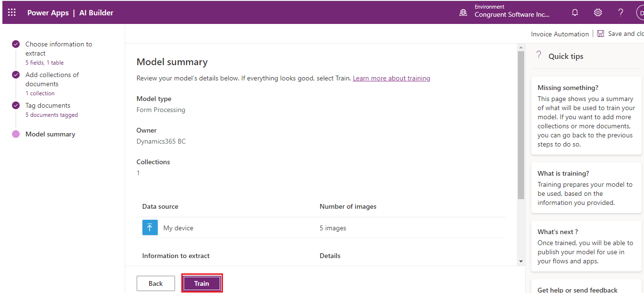
Task: Click the Quick tips heading
Action: [566, 56]
